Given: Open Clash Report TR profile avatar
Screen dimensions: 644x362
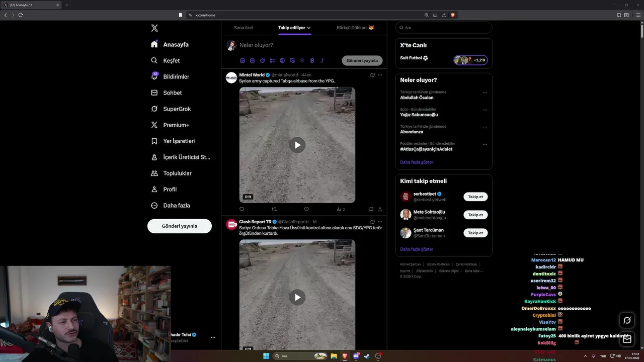Looking at the screenshot, I should click(231, 224).
